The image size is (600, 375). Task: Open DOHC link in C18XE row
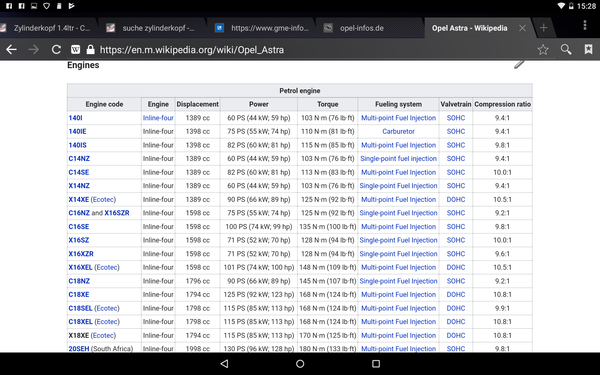456,294
